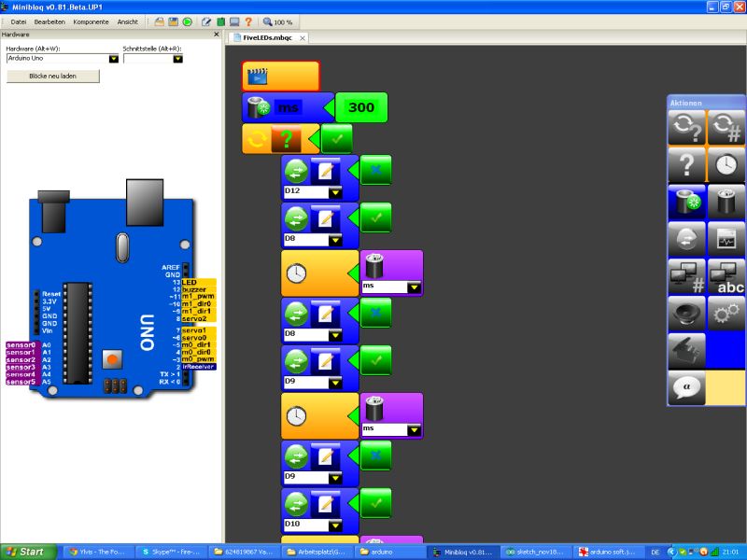Viewport: 747px width, 560px height.
Task: Toggle the true checkmark value on D9 block
Action: click(x=376, y=360)
